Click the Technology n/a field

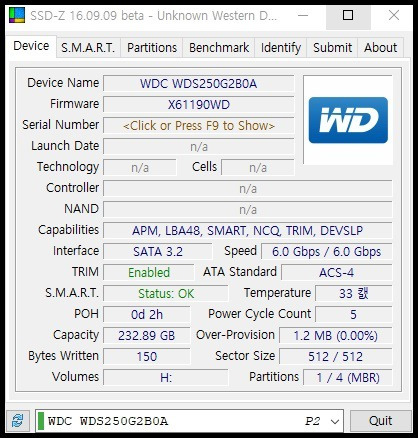pos(140,168)
